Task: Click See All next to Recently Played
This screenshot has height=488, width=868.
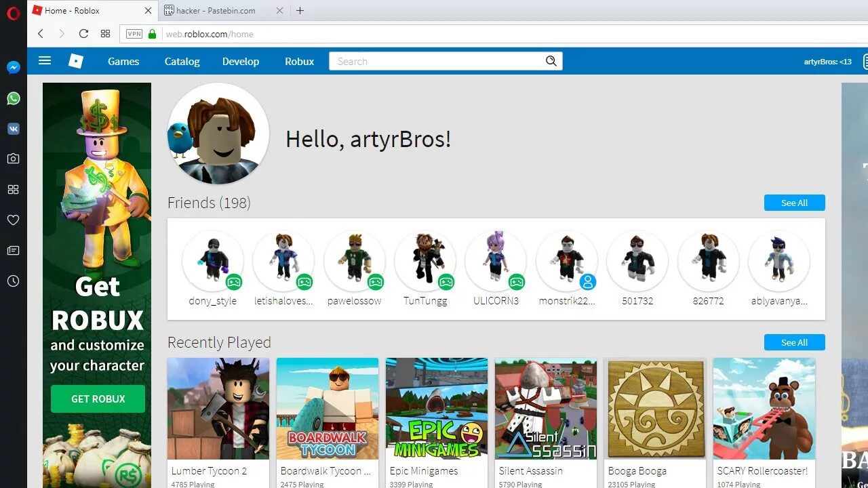Action: (794, 342)
